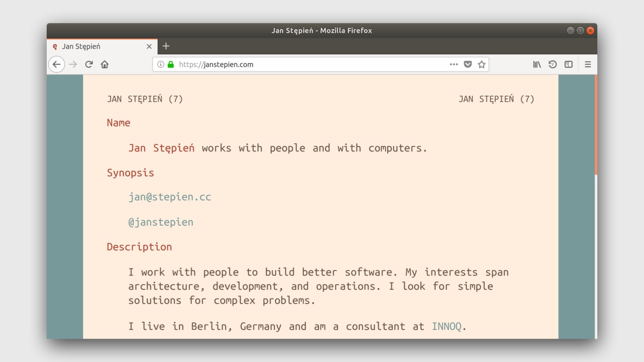The image size is (644, 362).
Task: Close the Jan Stępień tab
Action: point(149,47)
